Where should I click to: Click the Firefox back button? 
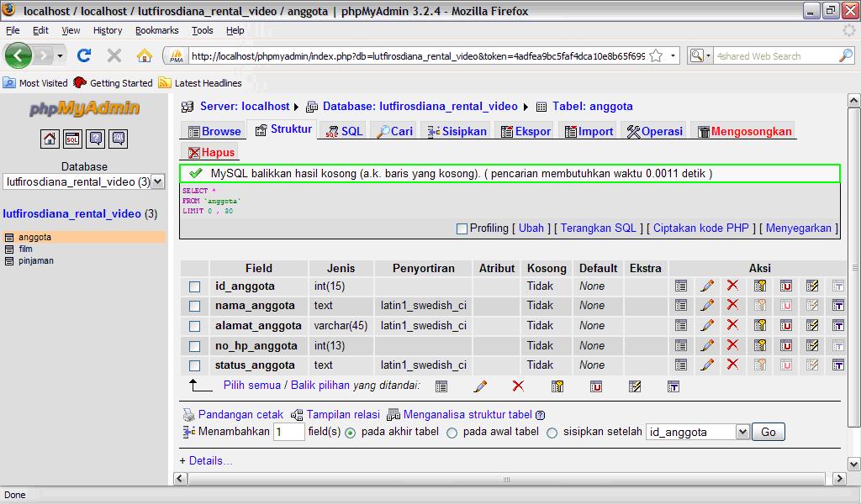pos(18,55)
